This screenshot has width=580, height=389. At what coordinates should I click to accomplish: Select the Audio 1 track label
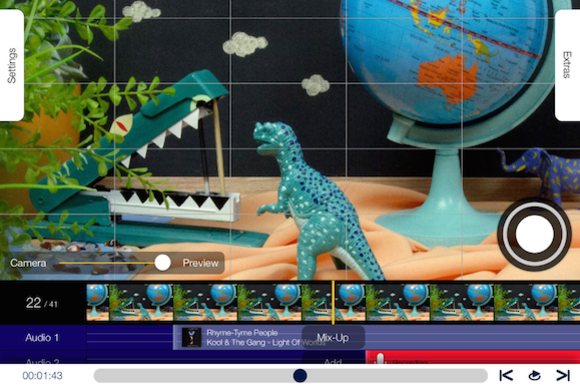(42, 337)
